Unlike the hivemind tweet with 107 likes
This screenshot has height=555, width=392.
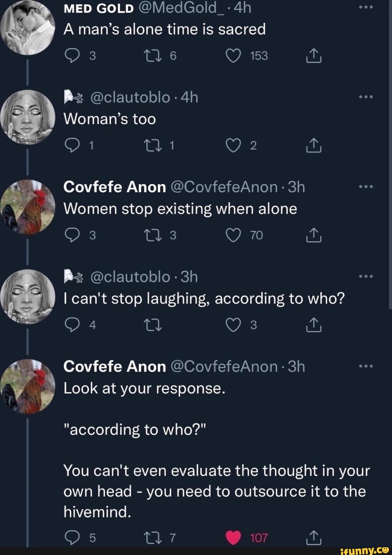[233, 537]
